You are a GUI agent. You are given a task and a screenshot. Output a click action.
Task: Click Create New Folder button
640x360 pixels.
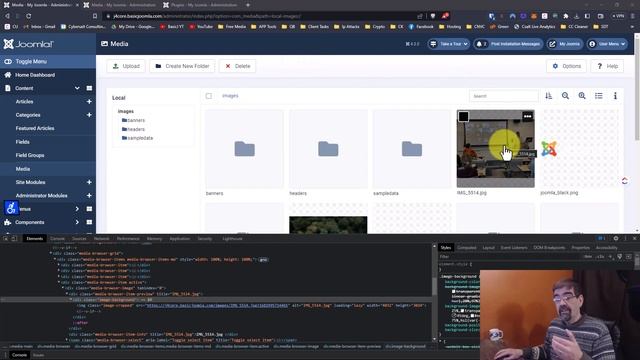182,66
